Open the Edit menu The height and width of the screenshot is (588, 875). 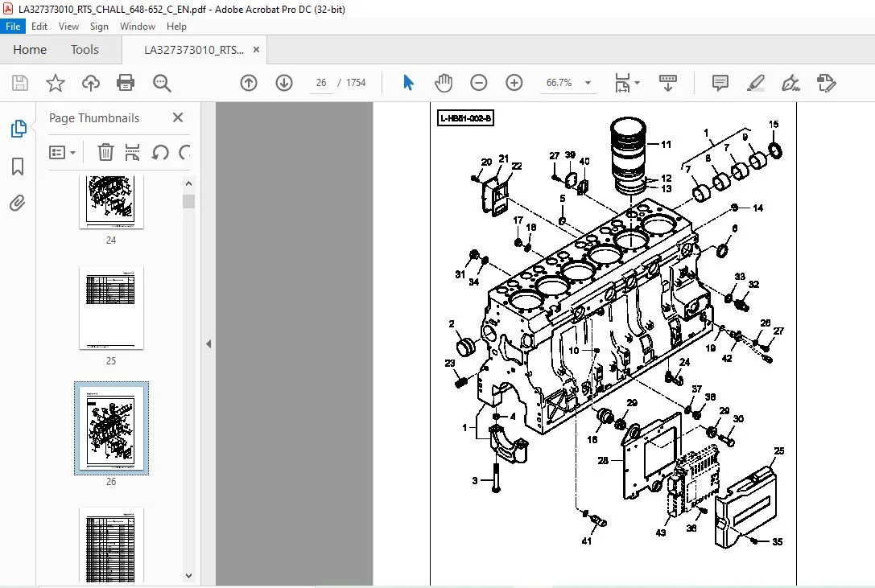coord(39,27)
